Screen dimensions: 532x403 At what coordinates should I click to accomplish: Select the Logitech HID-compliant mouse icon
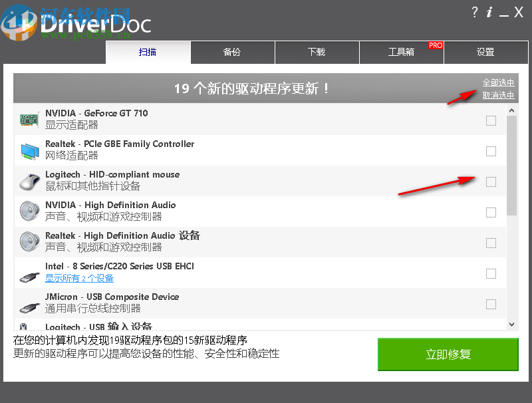click(x=28, y=181)
